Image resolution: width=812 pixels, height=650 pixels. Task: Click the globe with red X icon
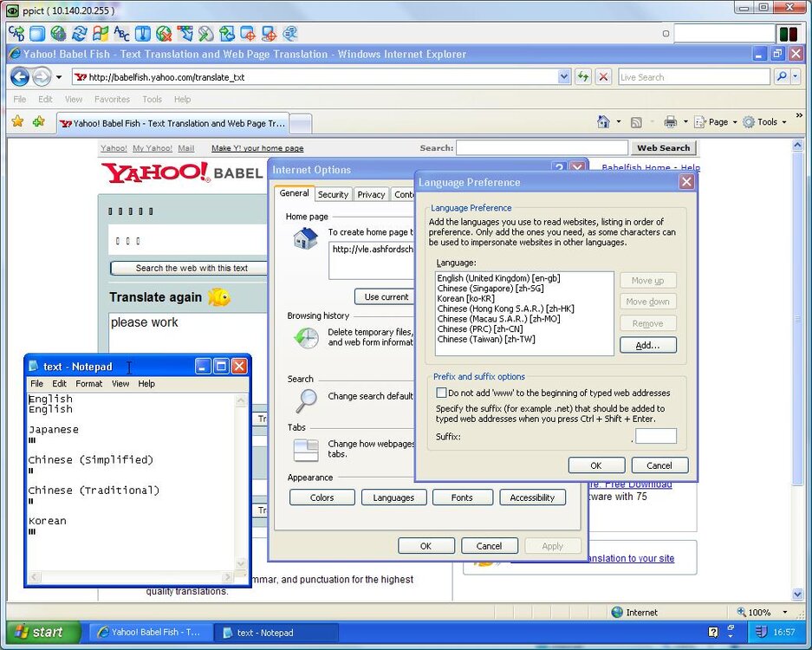[x=164, y=34]
